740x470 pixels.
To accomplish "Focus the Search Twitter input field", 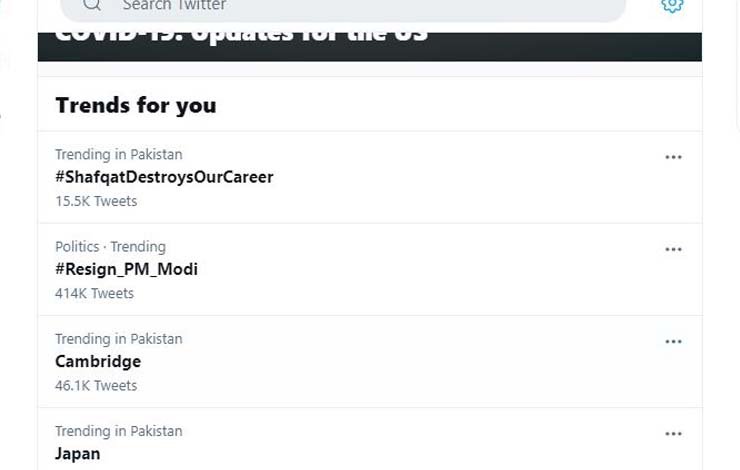I will click(x=340, y=6).
